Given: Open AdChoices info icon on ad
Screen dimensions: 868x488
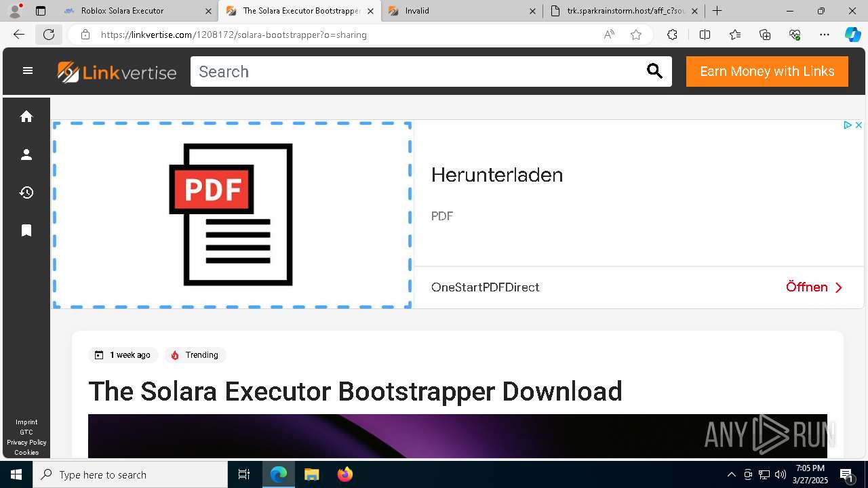Looking at the screenshot, I should (847, 125).
